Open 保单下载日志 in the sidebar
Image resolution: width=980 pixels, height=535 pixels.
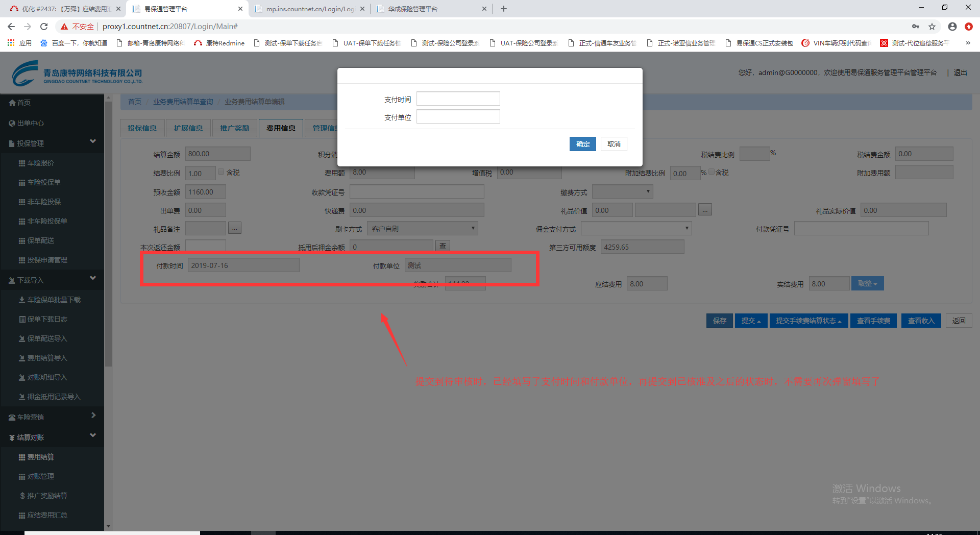coord(43,319)
